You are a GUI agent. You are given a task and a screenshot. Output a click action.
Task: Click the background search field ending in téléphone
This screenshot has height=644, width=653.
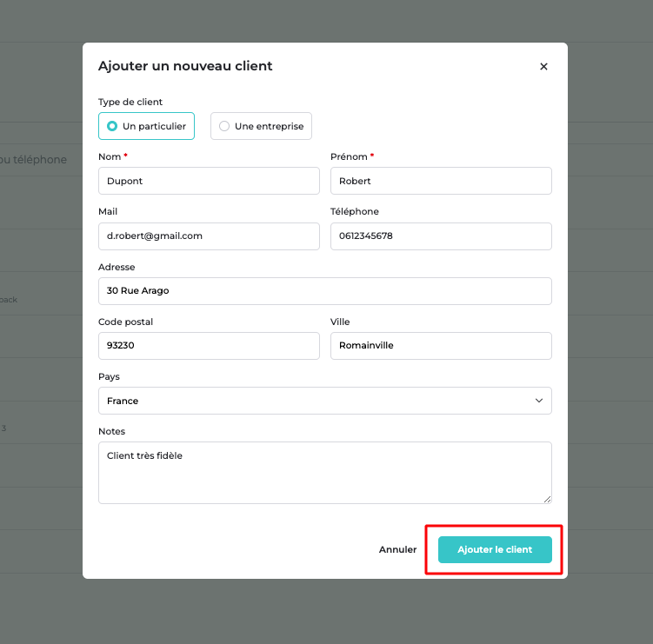(35, 160)
